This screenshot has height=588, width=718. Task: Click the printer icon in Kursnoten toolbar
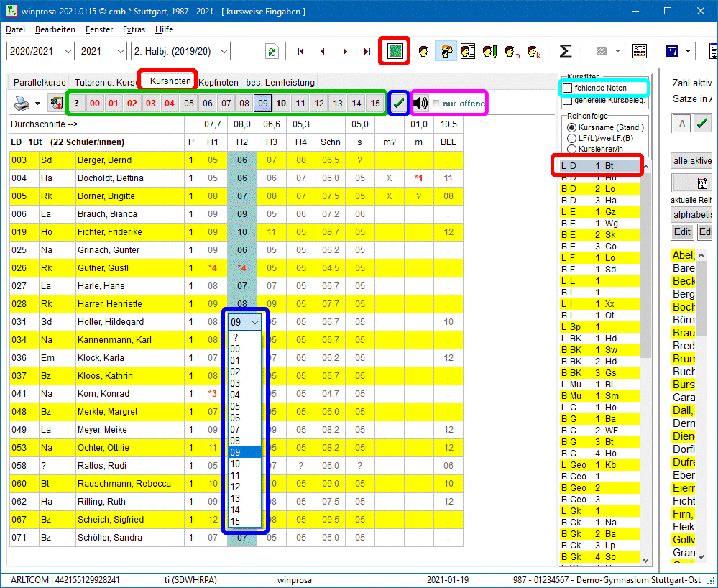22,104
